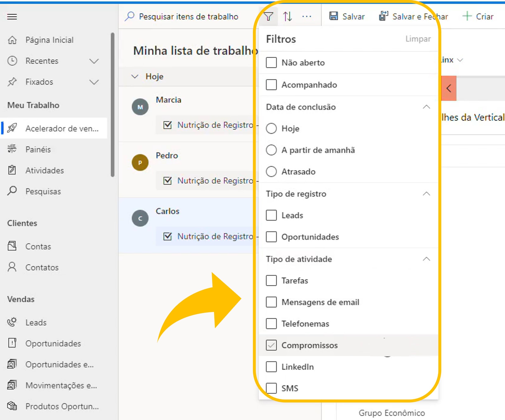Click the filter funnel icon

pos(268,16)
